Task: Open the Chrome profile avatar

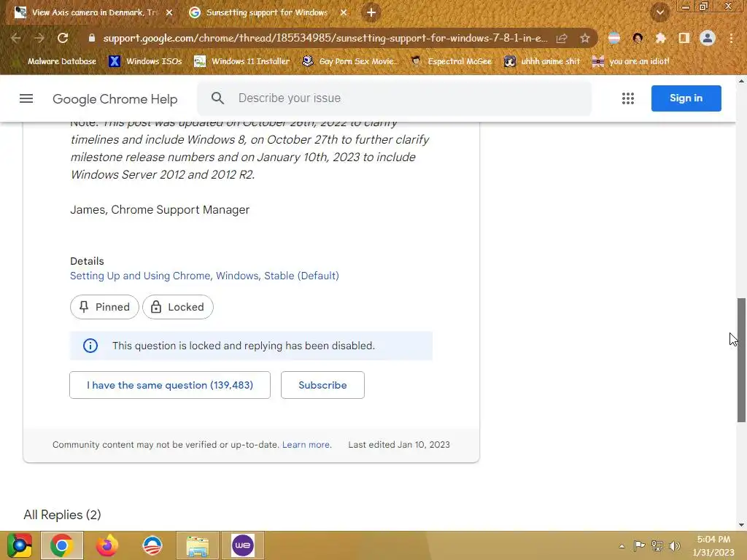Action: click(708, 38)
